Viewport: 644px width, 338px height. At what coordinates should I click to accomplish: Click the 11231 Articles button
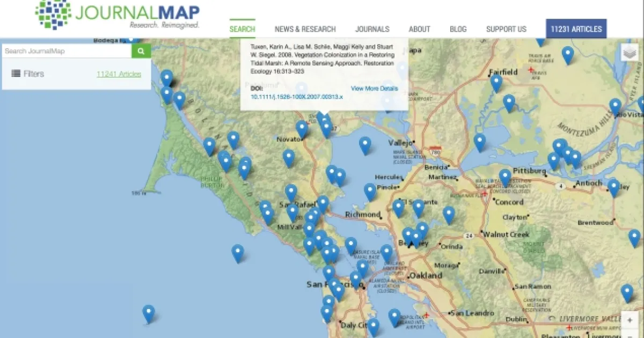click(576, 29)
